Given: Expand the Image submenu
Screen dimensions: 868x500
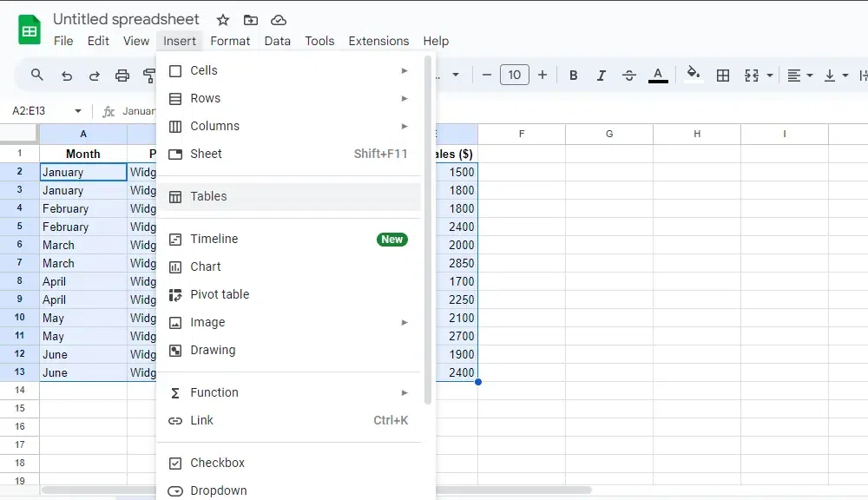Looking at the screenshot, I should pos(289,322).
